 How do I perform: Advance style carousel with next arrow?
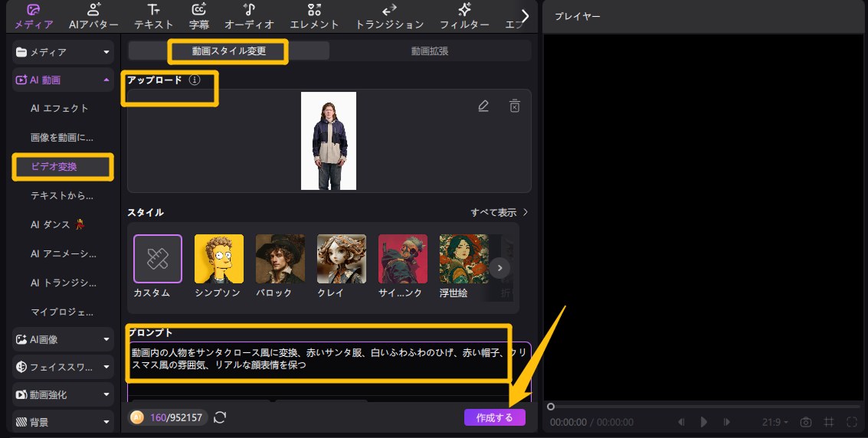(500, 268)
